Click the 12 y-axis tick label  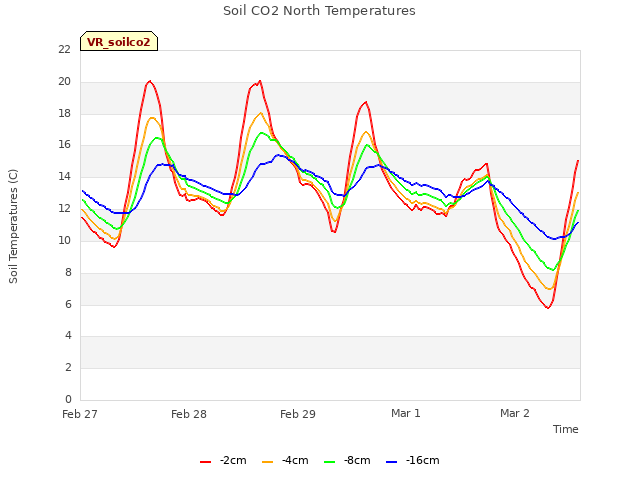coord(64,209)
